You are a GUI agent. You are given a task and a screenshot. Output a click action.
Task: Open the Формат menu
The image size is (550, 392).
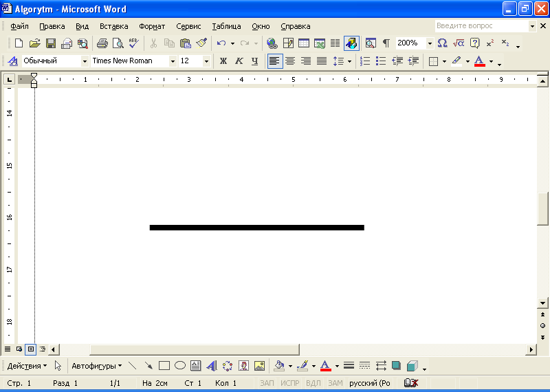152,26
